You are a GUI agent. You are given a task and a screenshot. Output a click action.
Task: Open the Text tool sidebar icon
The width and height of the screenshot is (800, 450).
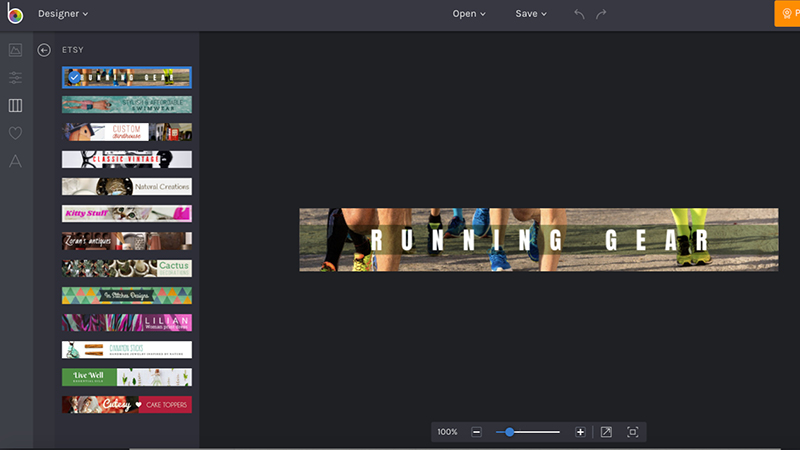(x=15, y=161)
